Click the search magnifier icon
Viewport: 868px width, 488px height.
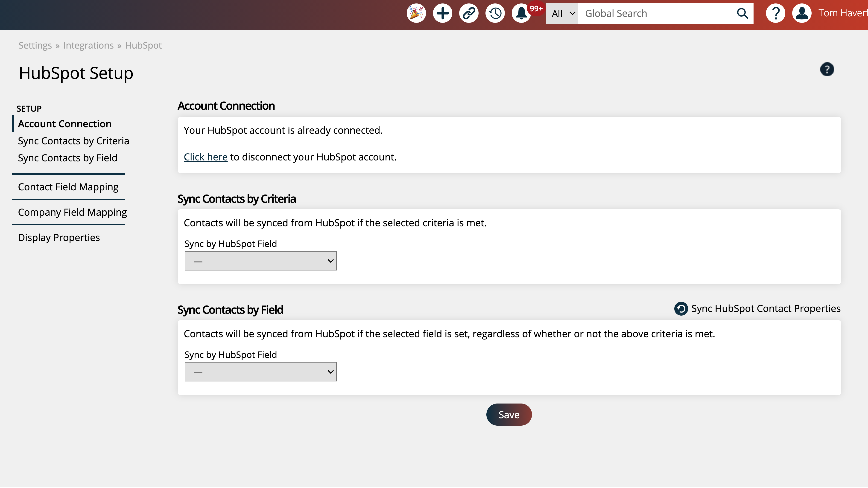coord(742,13)
